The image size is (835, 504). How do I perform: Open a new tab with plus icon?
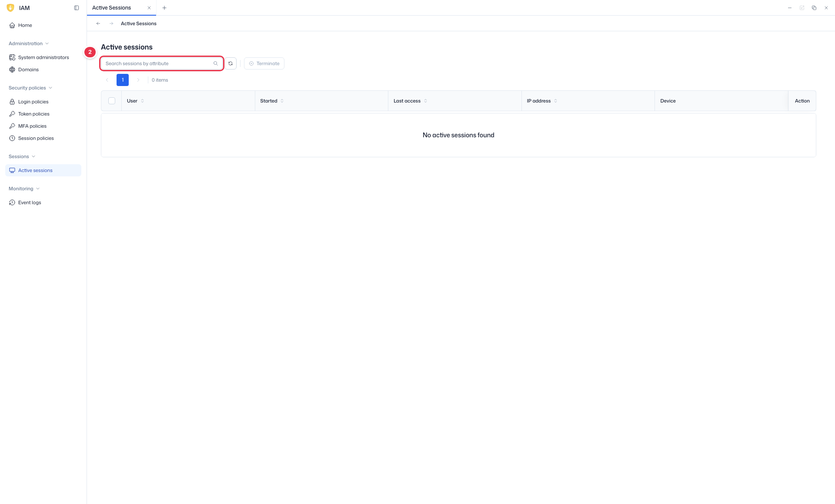tap(164, 8)
